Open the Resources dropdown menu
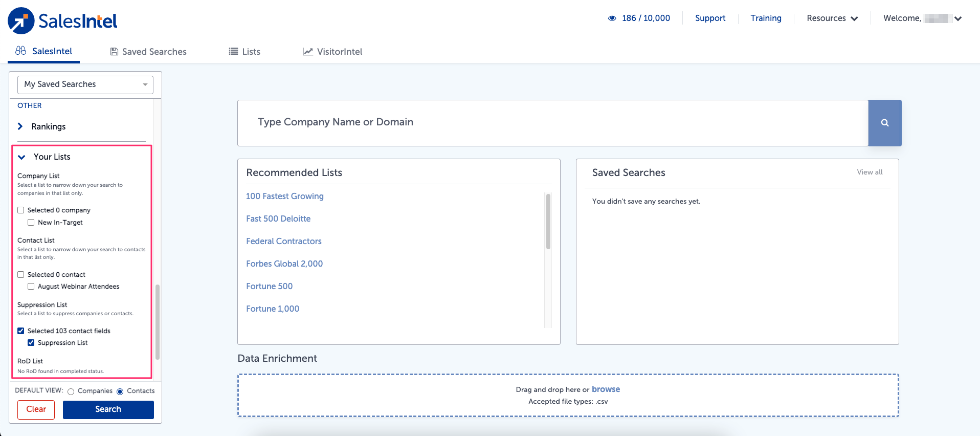 (x=832, y=18)
